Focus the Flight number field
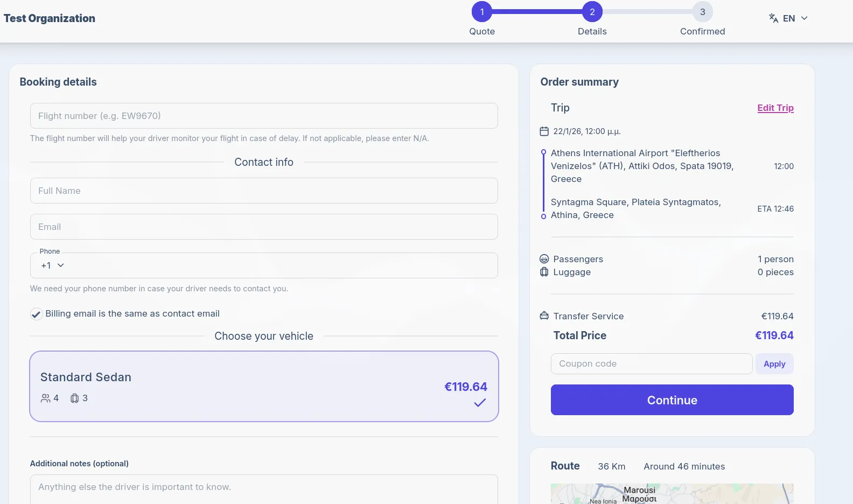The image size is (853, 504). click(x=264, y=116)
